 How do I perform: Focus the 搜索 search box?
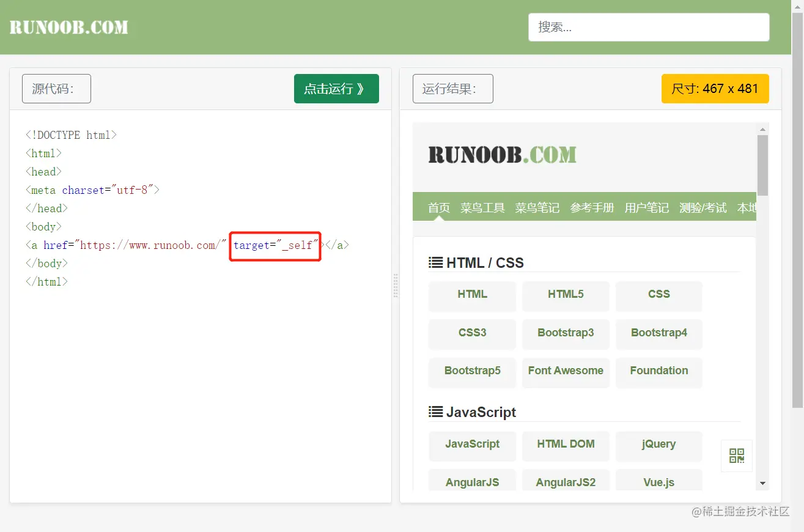(649, 28)
